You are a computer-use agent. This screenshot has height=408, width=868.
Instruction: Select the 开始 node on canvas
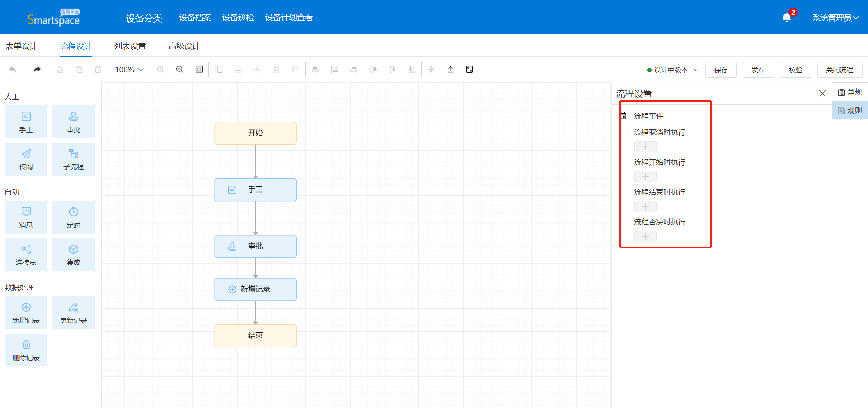point(255,133)
